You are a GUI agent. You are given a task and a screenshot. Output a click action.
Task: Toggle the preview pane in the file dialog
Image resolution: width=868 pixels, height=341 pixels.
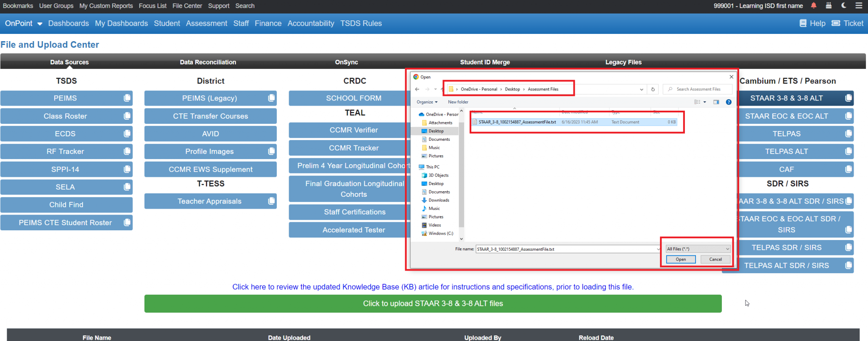(x=716, y=102)
